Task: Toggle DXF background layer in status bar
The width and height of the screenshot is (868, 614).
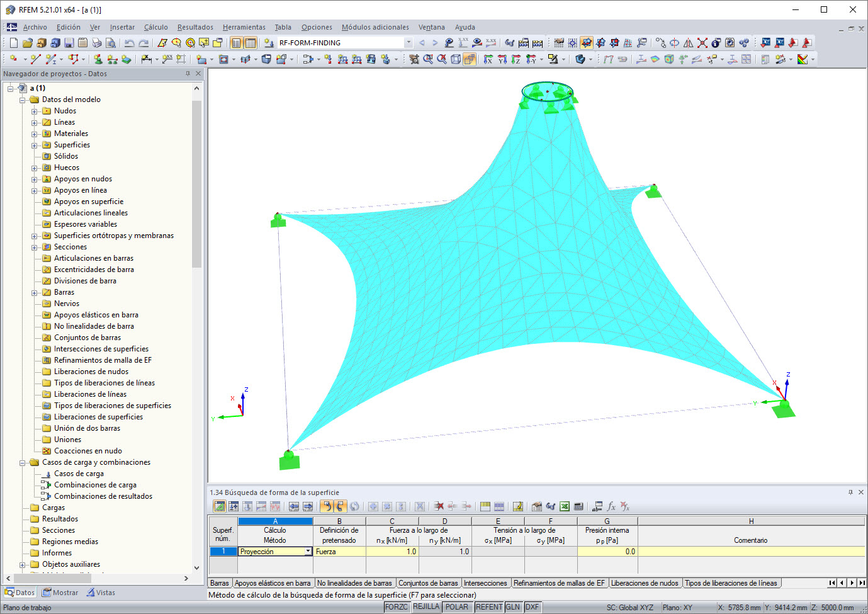Action: pos(533,607)
